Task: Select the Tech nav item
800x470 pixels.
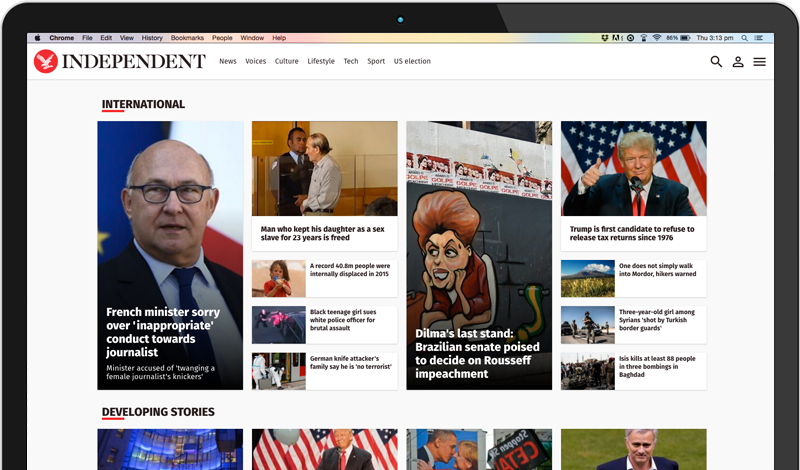Action: click(351, 61)
